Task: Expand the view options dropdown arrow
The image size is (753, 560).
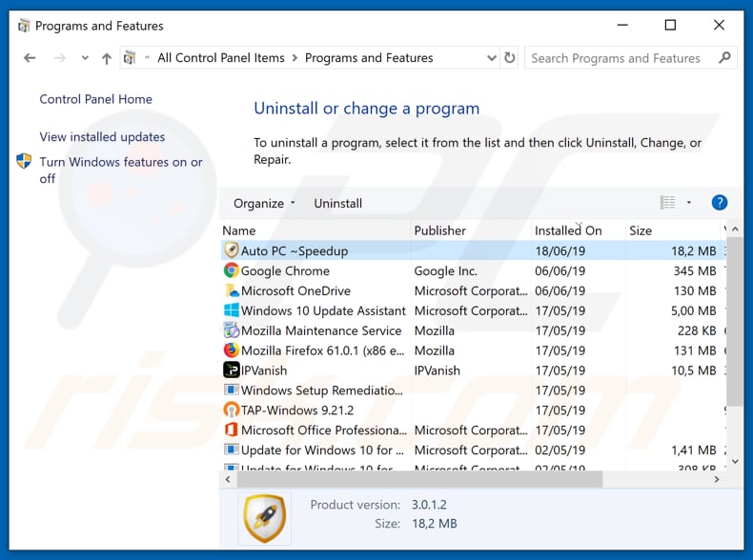Action: (x=688, y=203)
